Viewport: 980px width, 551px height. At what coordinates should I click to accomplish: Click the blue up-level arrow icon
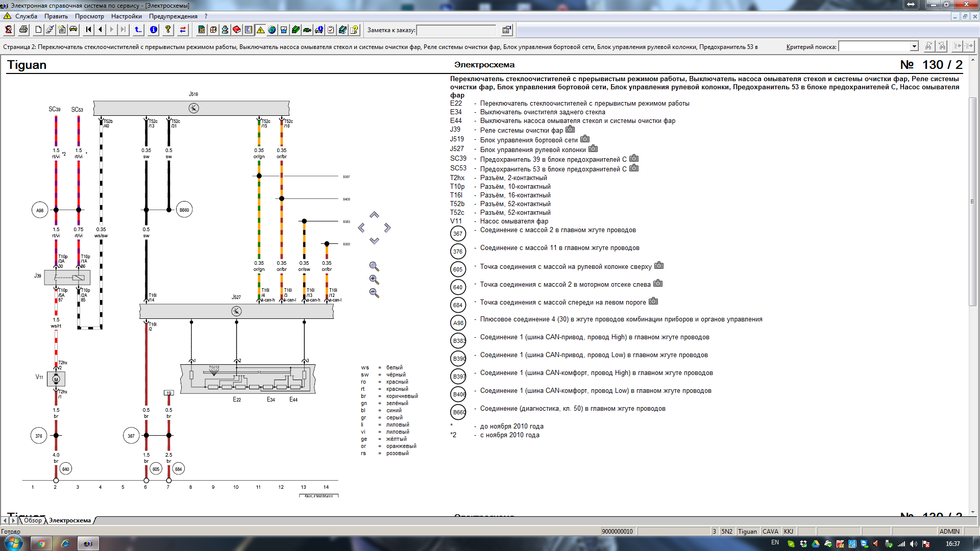[138, 30]
